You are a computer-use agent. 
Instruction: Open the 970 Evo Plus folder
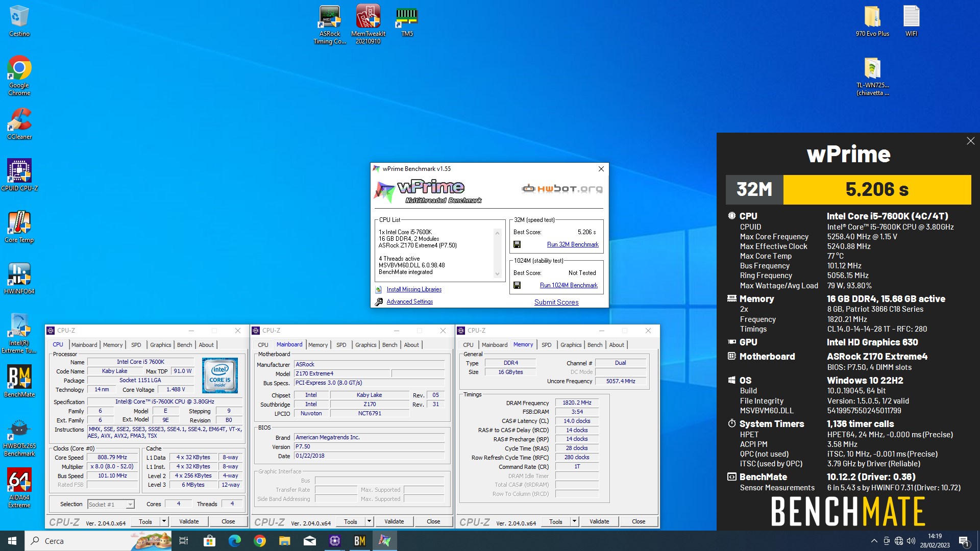pos(872,21)
